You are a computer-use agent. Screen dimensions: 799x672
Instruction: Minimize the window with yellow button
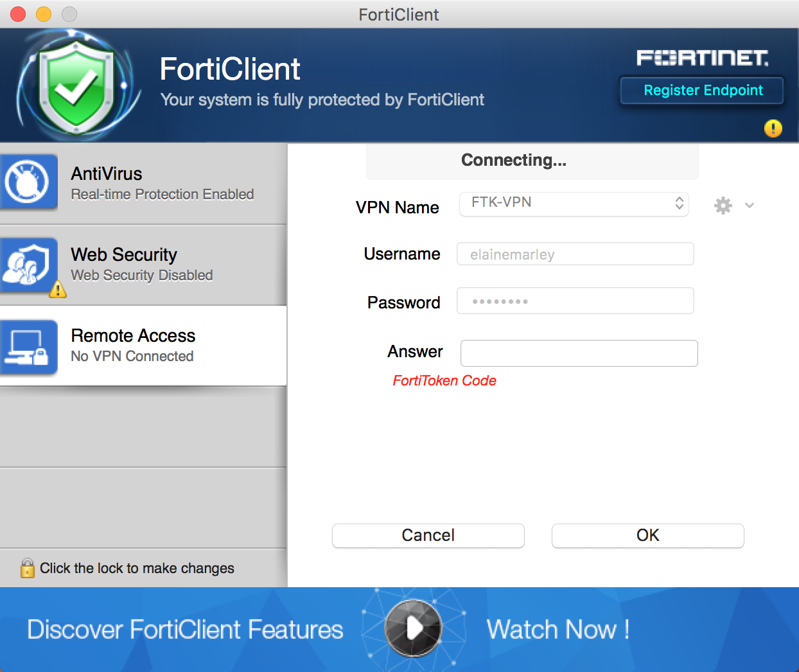(x=44, y=13)
